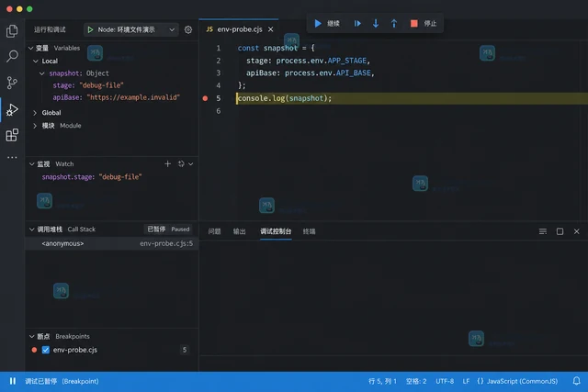Open the Terminal (终端) panel tab
Viewport: 588px width, 392px height.
(309, 231)
